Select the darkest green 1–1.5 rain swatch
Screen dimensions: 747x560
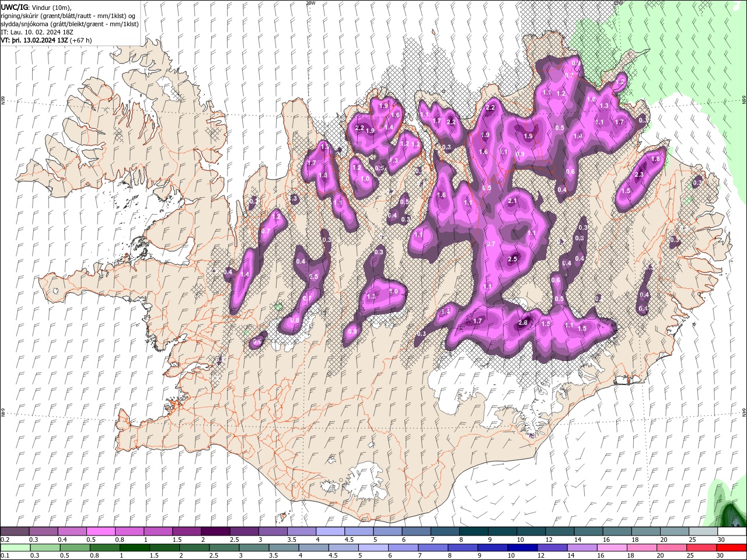(x=135, y=548)
